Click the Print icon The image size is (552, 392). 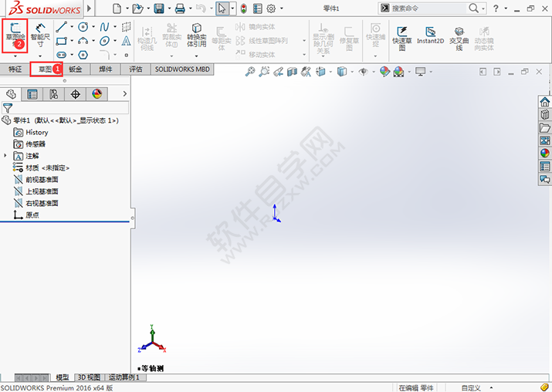point(180,8)
